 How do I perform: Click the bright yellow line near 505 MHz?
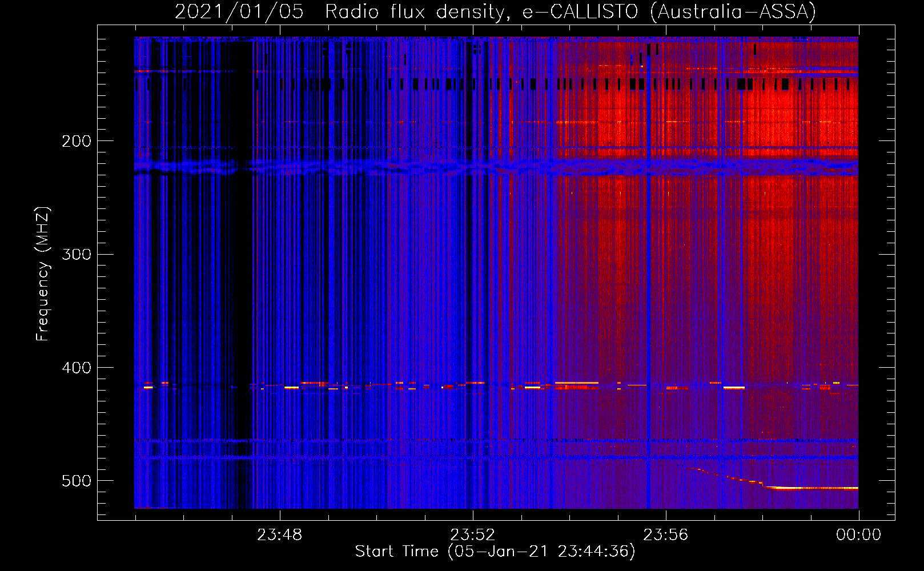811,488
